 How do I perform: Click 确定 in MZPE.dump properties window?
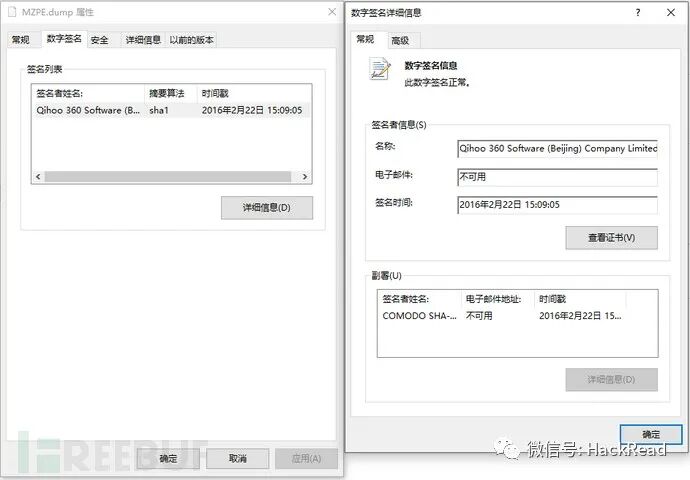168,458
